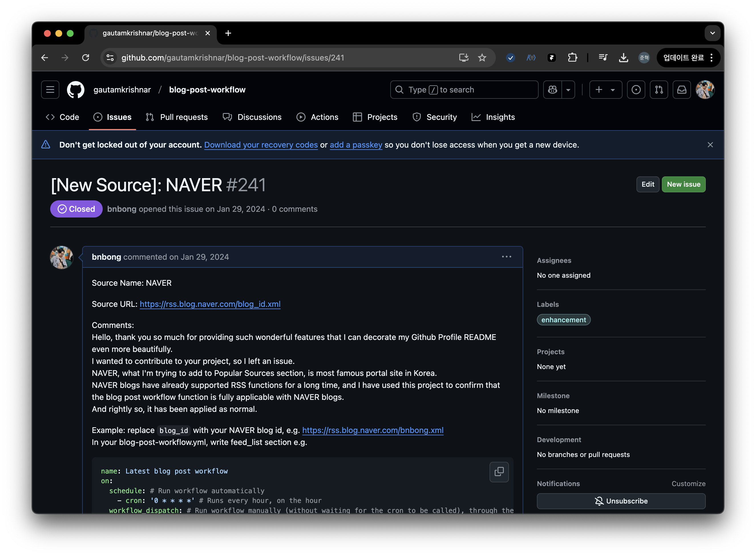Open the browser Downloads icon
Screen dimensions: 756x556
[x=624, y=58]
